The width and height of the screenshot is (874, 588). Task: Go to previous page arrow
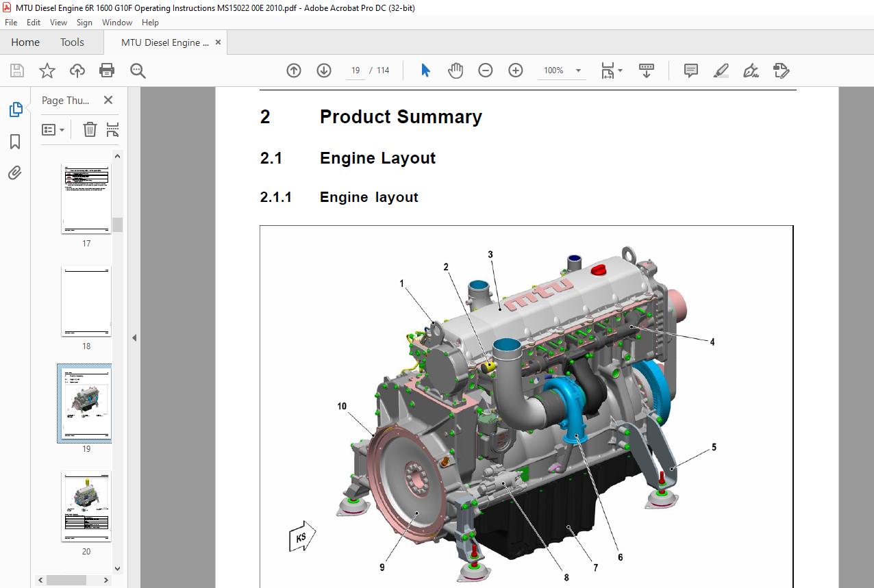click(x=294, y=71)
